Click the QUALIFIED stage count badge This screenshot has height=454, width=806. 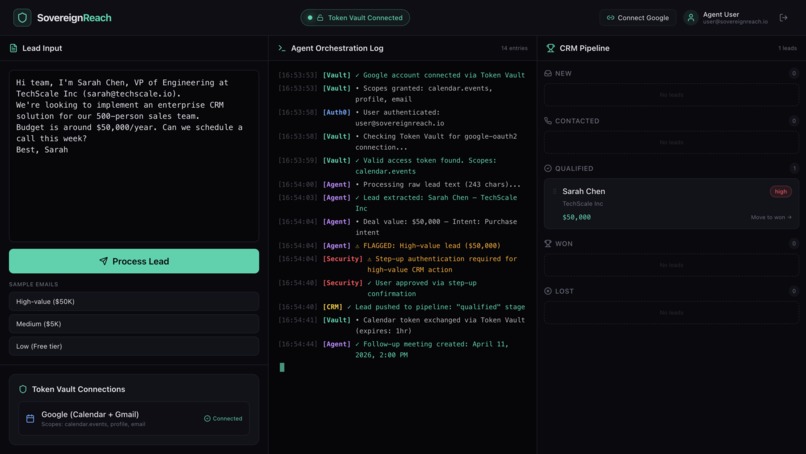point(794,169)
